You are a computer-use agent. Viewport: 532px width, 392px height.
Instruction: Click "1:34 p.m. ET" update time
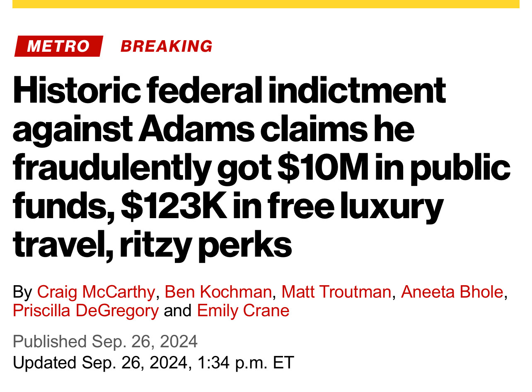[x=246, y=363]
